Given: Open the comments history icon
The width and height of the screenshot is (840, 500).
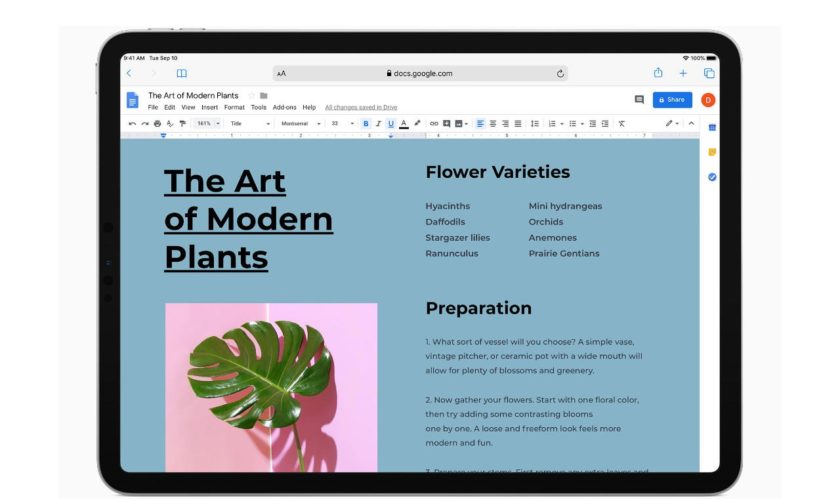Looking at the screenshot, I should click(x=639, y=100).
